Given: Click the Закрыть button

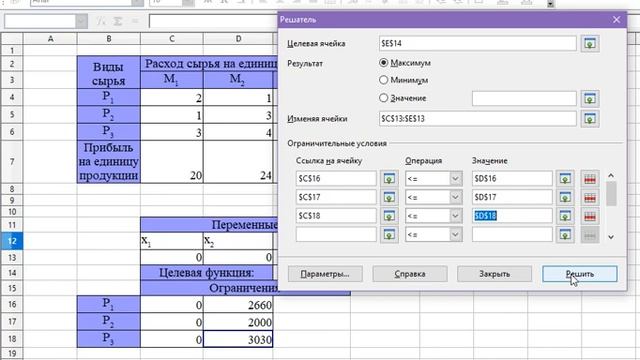Looking at the screenshot, I should 494,274.
